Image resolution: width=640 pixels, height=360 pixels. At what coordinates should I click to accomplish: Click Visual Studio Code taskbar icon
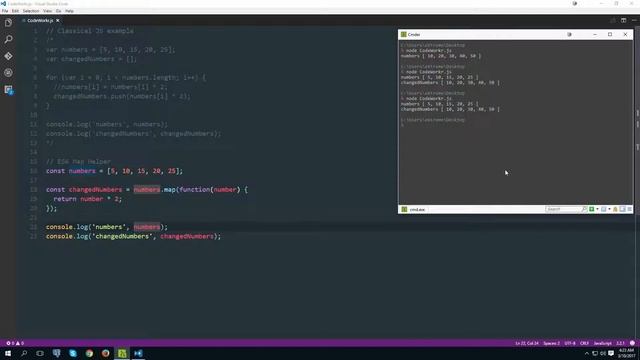pos(138,353)
